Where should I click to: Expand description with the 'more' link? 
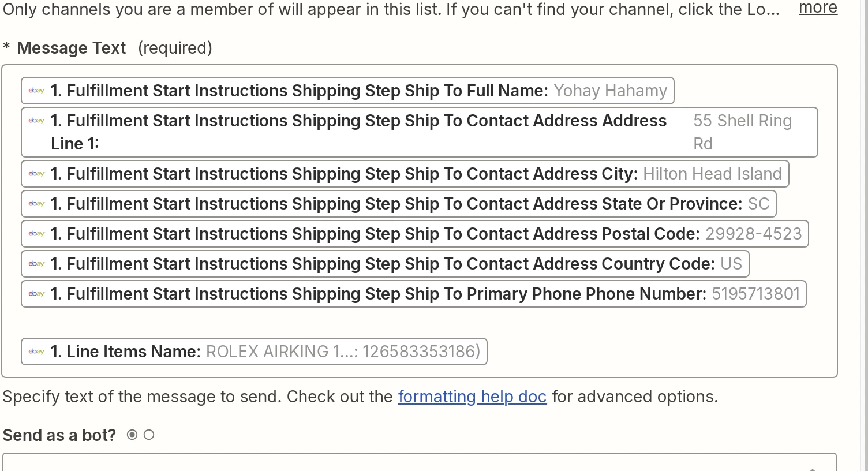(818, 8)
